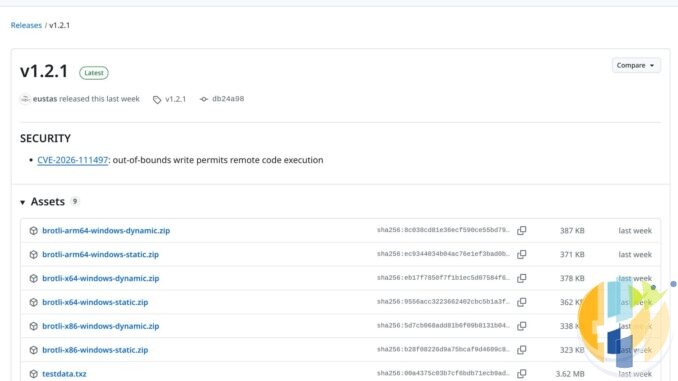Download brotli-x64-windows-static.zip

pos(95,302)
